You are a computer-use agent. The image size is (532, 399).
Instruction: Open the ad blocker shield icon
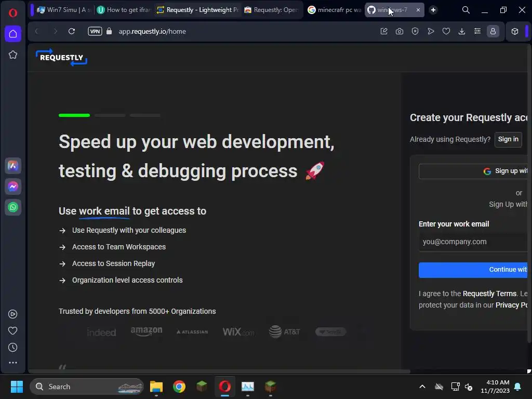point(415,31)
